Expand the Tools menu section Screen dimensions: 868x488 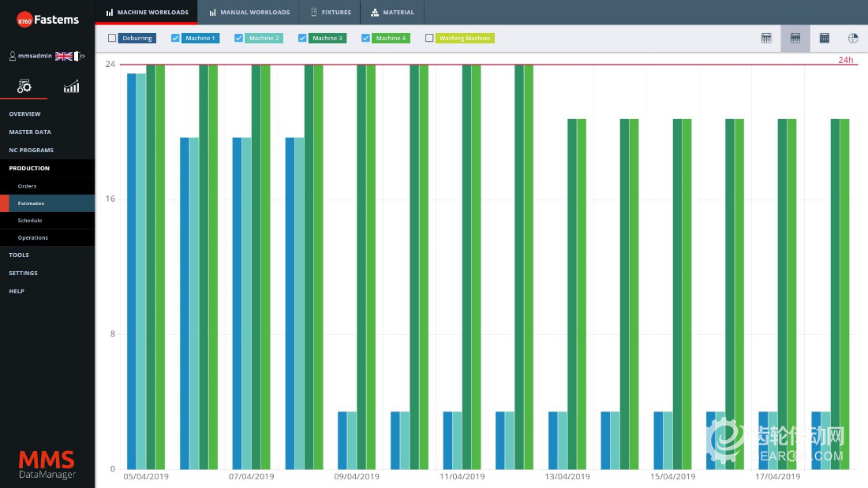(x=19, y=255)
